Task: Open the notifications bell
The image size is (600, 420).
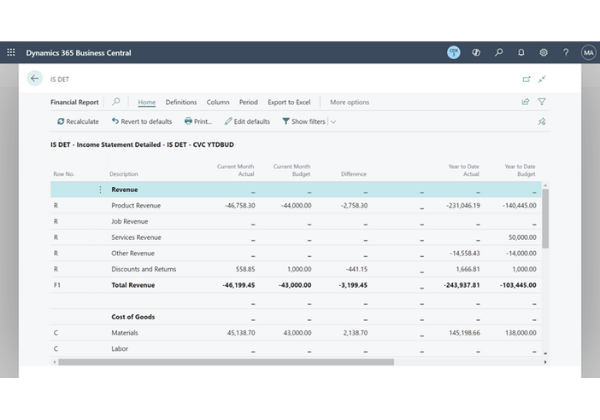Action: pos(521,53)
